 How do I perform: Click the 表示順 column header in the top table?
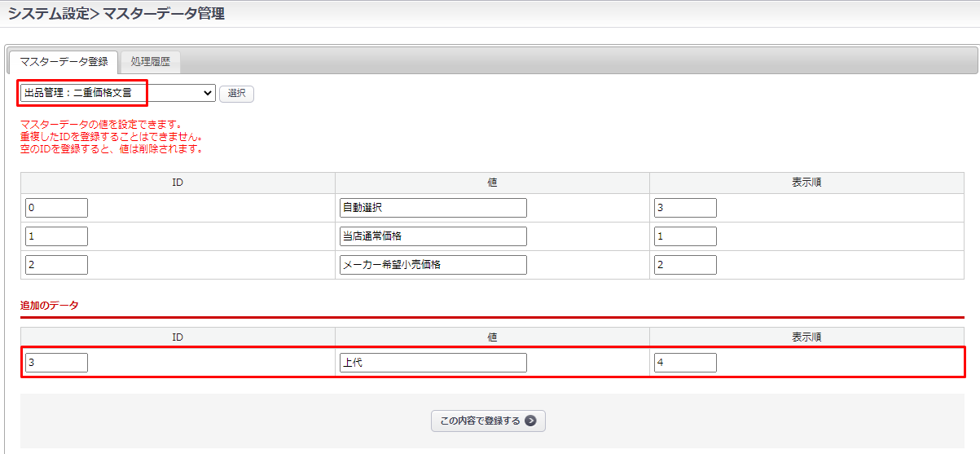[x=806, y=183]
